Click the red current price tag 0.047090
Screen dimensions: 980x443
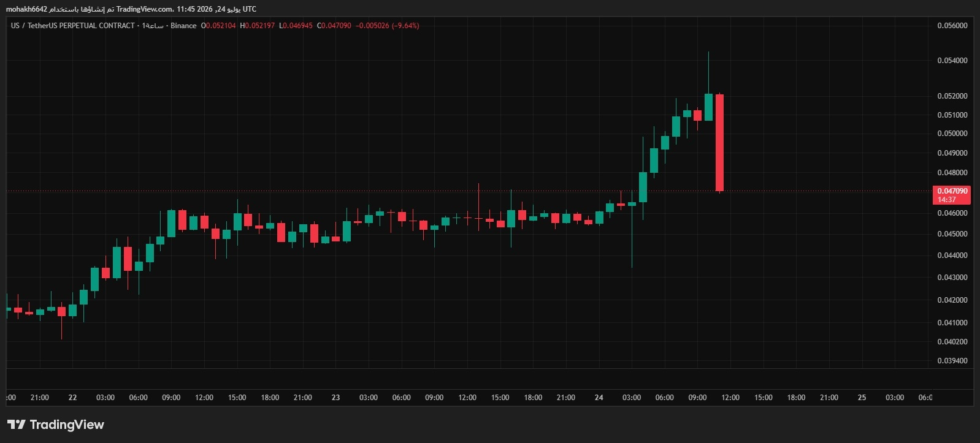point(952,191)
